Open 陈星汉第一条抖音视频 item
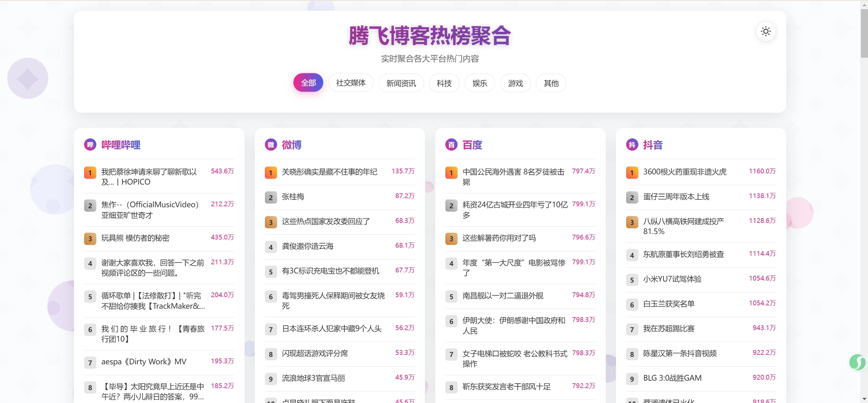Viewport: 868px width, 403px height. click(701, 354)
